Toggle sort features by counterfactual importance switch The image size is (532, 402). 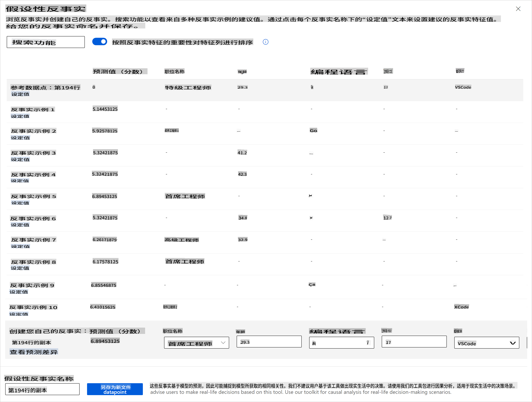(x=100, y=42)
